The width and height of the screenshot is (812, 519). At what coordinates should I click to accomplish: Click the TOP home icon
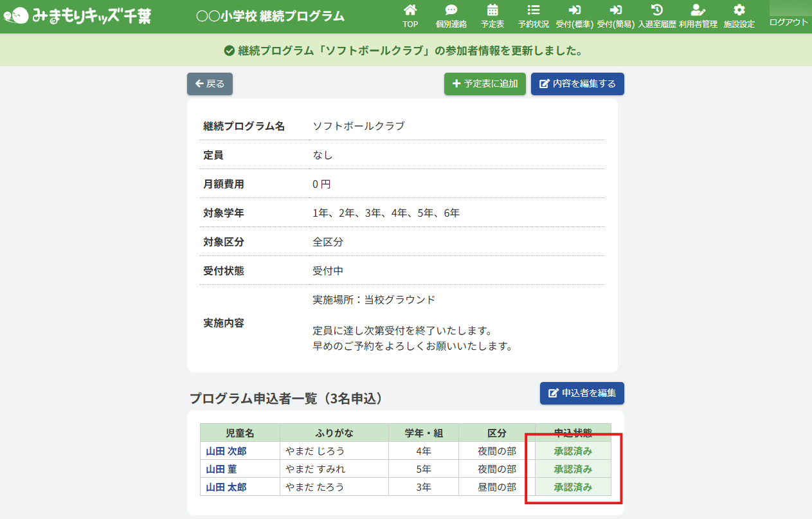(410, 11)
